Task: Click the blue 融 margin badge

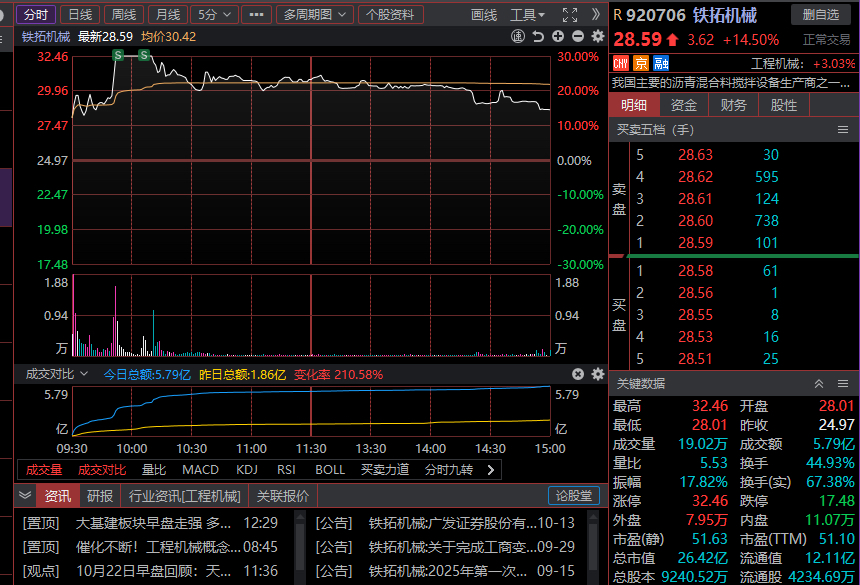Action: point(661,64)
